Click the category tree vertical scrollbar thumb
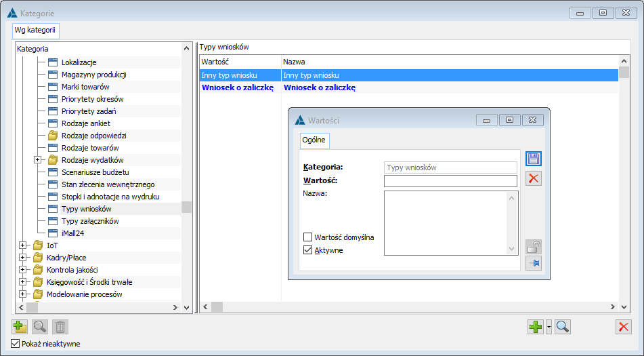Screen dimensions: 644x356 click(x=186, y=207)
